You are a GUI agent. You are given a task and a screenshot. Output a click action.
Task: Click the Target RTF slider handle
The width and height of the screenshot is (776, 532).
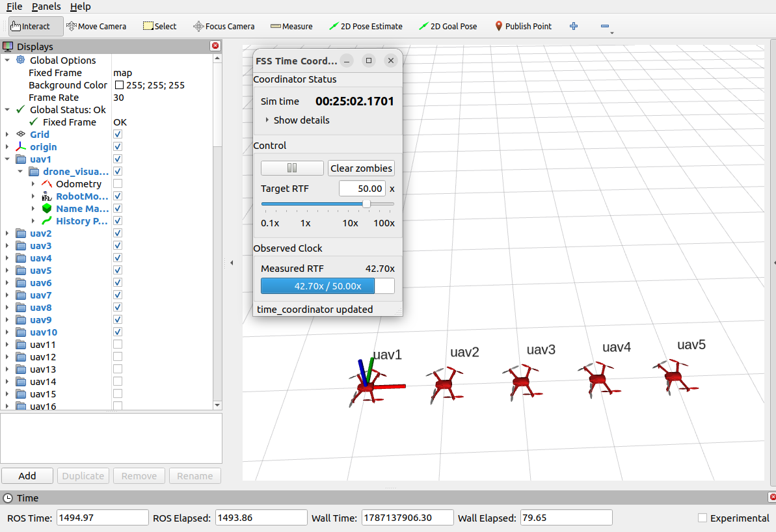[366, 204]
